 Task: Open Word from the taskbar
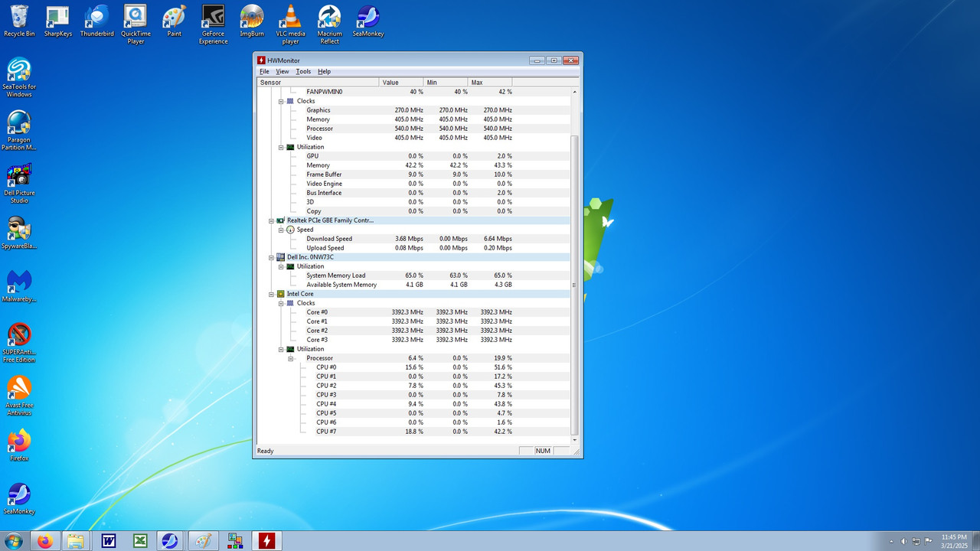point(108,541)
